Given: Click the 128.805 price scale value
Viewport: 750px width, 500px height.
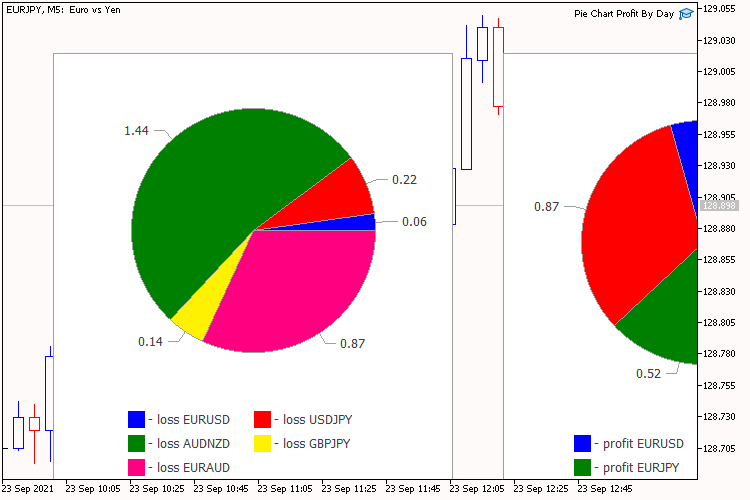Looking at the screenshot, I should 719,322.
